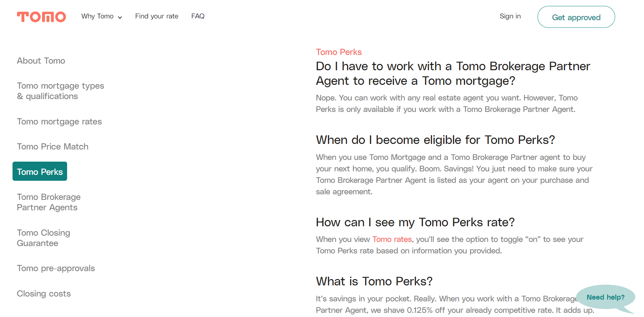This screenshot has height=317, width=644.
Task: Open the Need help? chat bubble
Action: tap(605, 297)
